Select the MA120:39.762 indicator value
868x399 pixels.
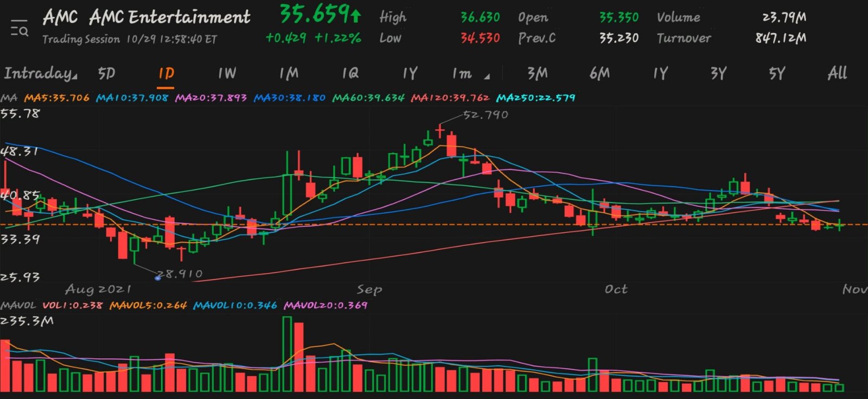coord(450,98)
